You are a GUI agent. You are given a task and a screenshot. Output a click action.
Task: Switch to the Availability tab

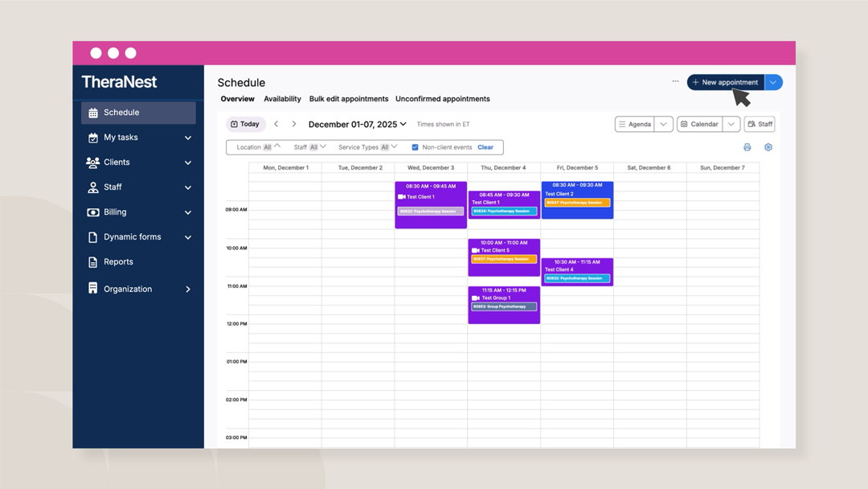(x=282, y=99)
